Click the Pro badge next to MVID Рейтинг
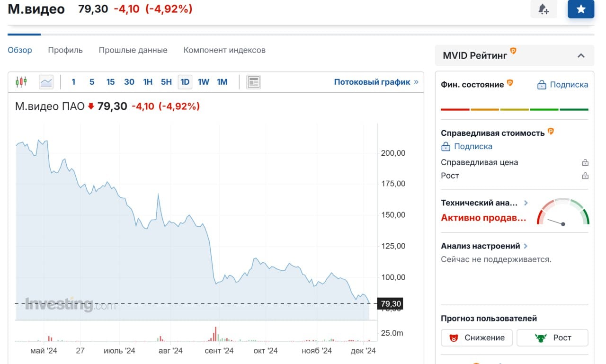Screen dimensions: 606x364 [513, 51]
